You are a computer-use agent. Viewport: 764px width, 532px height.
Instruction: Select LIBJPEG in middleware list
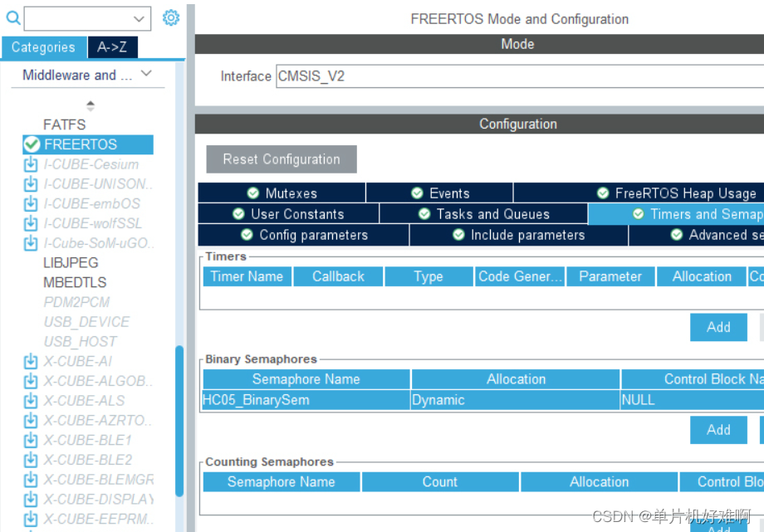click(x=71, y=262)
